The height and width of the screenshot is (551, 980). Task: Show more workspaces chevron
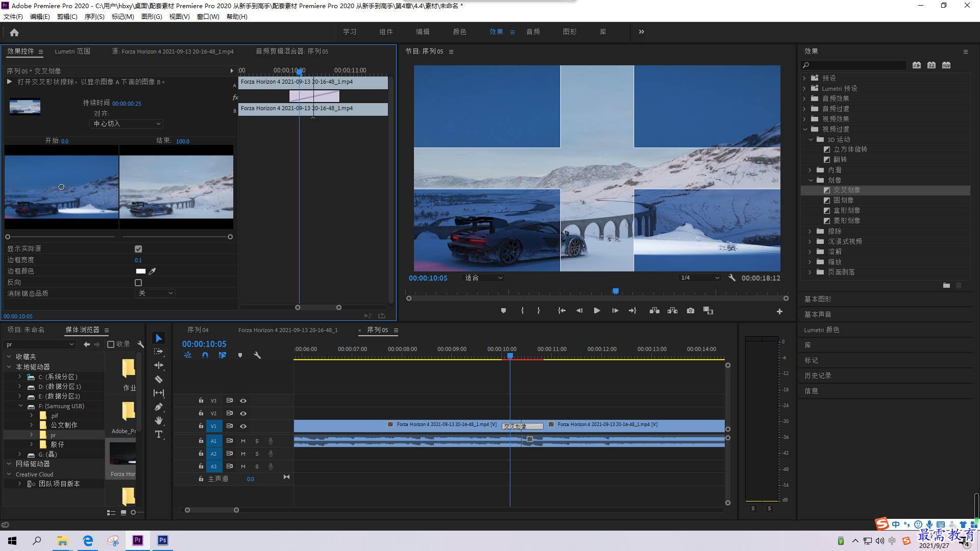[x=642, y=32]
